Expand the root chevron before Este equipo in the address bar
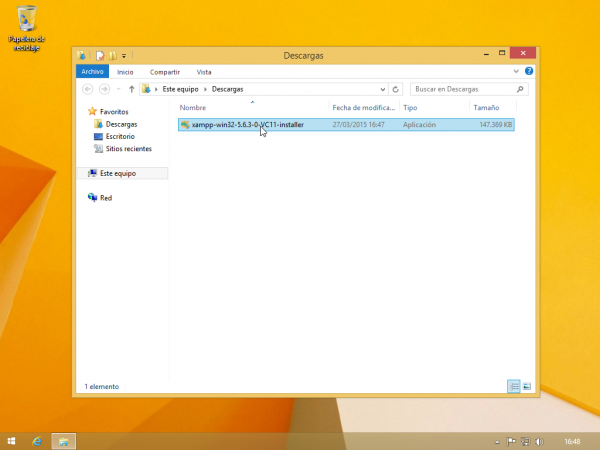 pyautogui.click(x=156, y=89)
